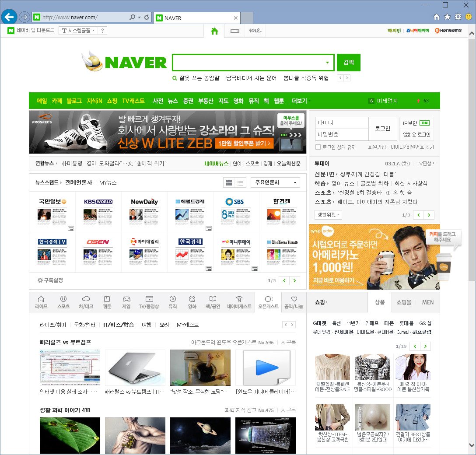Click the 비밀번호 input field

[x=342, y=134]
